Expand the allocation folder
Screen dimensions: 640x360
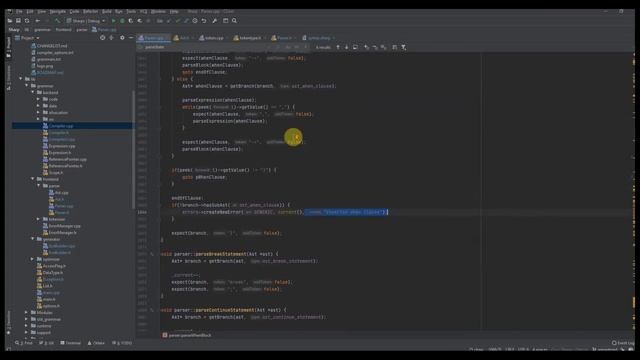[x=38, y=112]
